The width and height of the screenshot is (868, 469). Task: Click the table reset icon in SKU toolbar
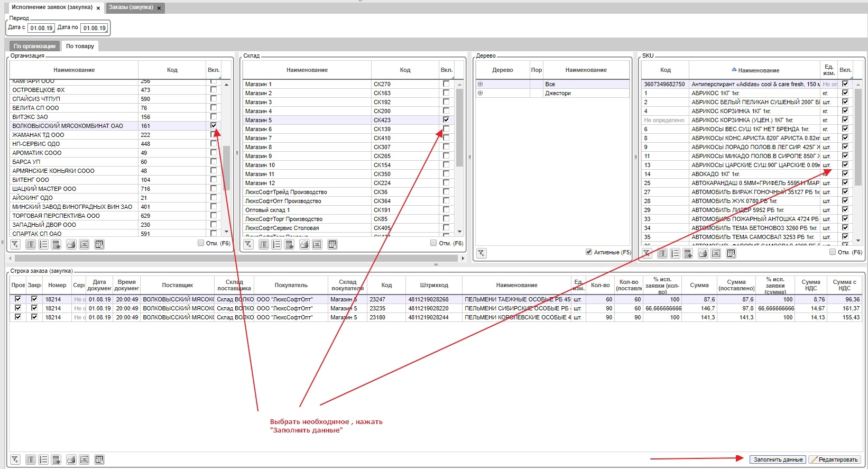(x=731, y=254)
